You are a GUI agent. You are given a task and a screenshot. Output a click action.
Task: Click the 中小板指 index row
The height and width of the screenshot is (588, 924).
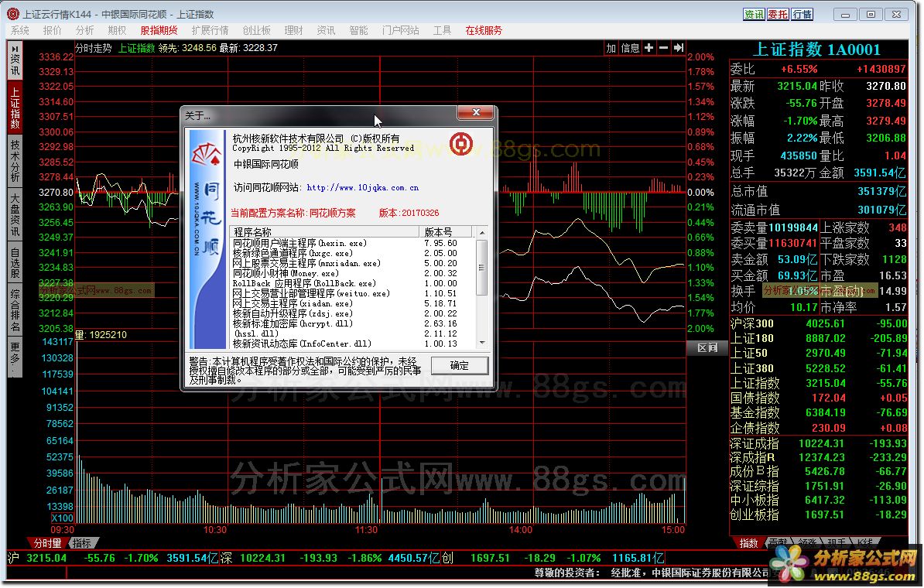(819, 500)
